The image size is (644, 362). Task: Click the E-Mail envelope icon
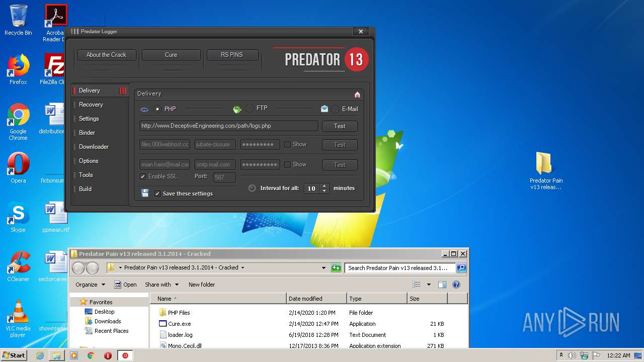click(325, 109)
